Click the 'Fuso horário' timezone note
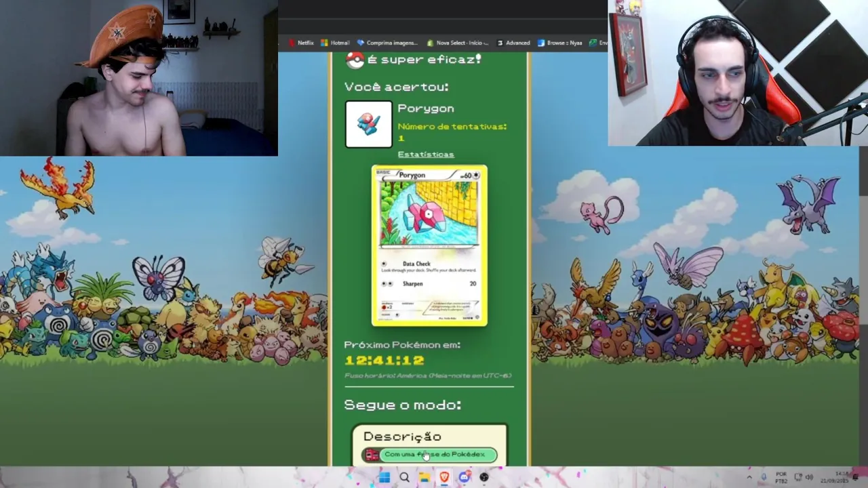Image resolution: width=868 pixels, height=488 pixels. pos(428,375)
